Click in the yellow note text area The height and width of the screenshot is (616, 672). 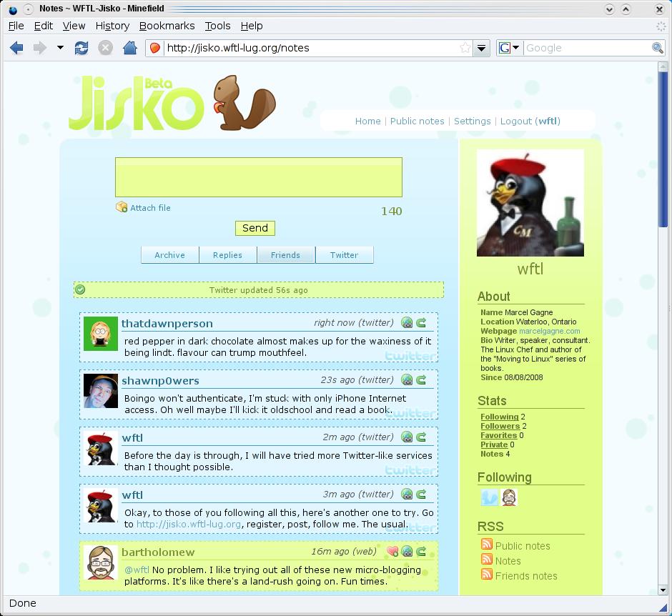258,177
